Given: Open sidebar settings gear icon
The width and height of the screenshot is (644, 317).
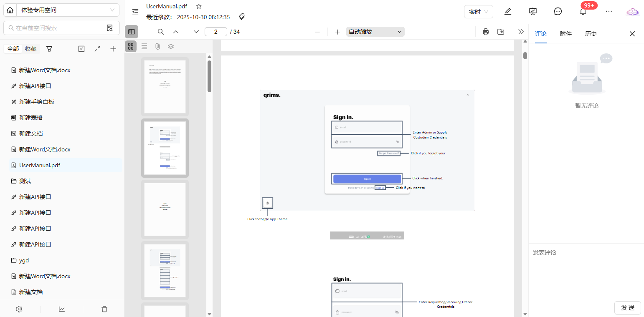Looking at the screenshot, I should (x=19, y=309).
